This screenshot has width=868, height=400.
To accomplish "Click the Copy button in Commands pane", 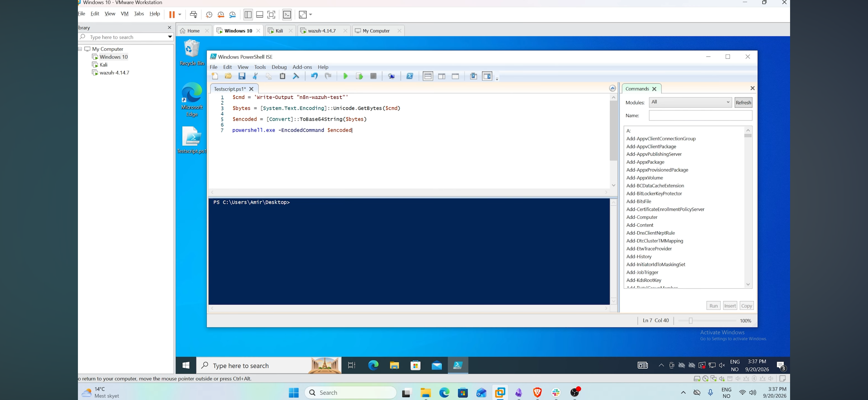I will [747, 306].
